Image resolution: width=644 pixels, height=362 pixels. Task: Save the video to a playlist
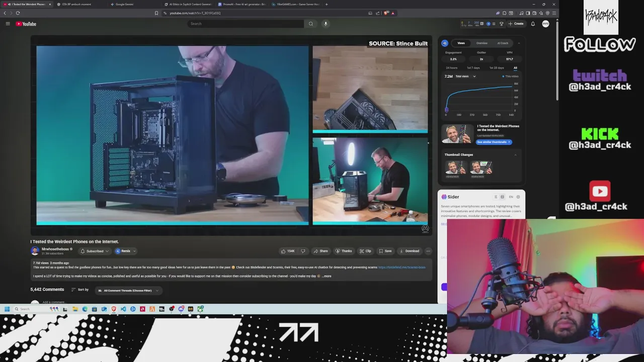tap(385, 251)
